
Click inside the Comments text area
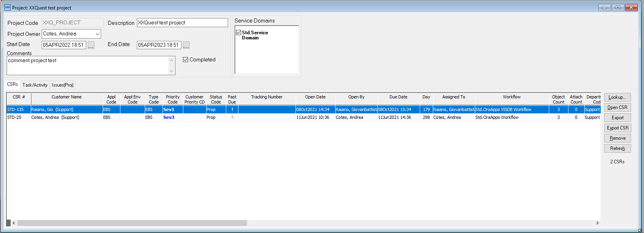coord(87,65)
